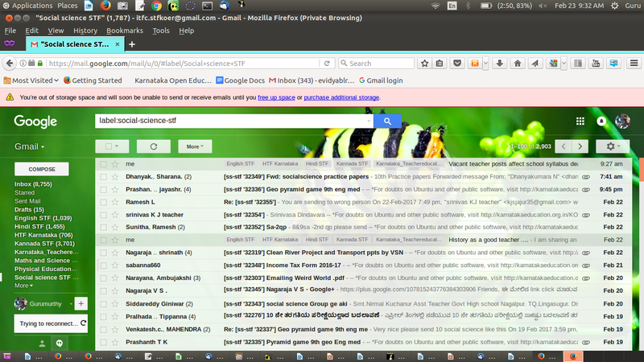Open account profile picture at top right
Screen dimensions: 644x362
click(x=622, y=121)
